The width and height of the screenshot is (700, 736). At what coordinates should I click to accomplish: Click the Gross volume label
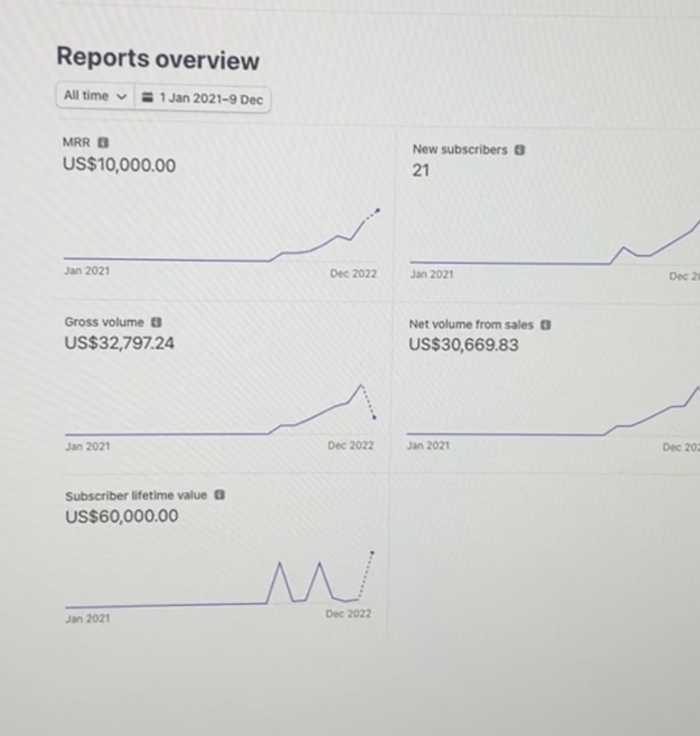coord(104,322)
